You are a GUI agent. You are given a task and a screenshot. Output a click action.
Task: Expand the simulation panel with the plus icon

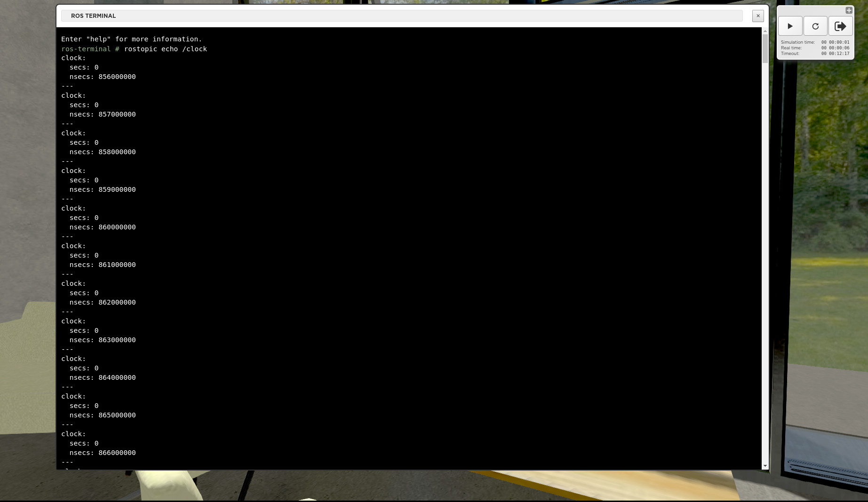point(849,10)
